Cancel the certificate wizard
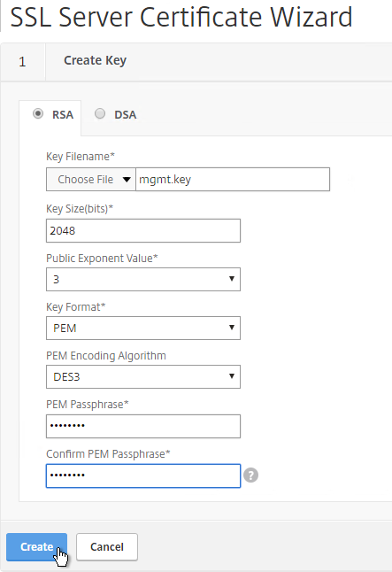The height and width of the screenshot is (572, 392). 107,547
